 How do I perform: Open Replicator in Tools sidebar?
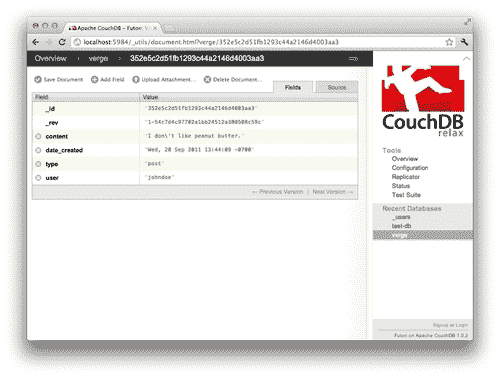point(406,177)
